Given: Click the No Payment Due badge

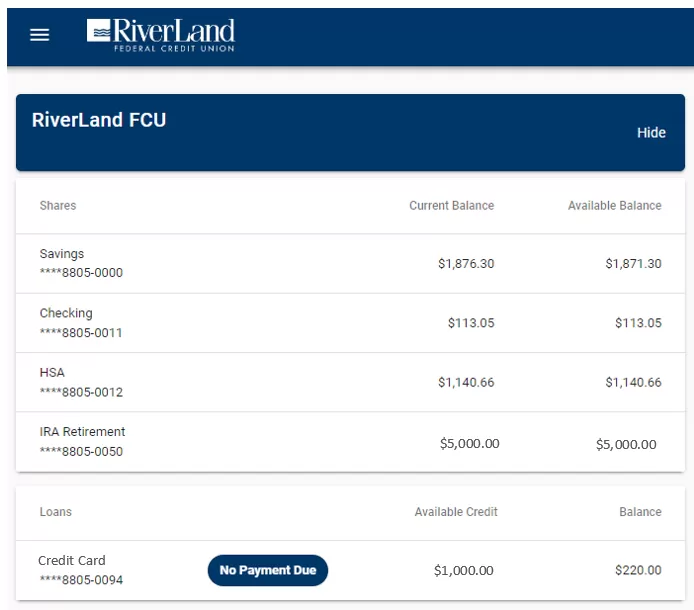Looking at the screenshot, I should [x=267, y=570].
